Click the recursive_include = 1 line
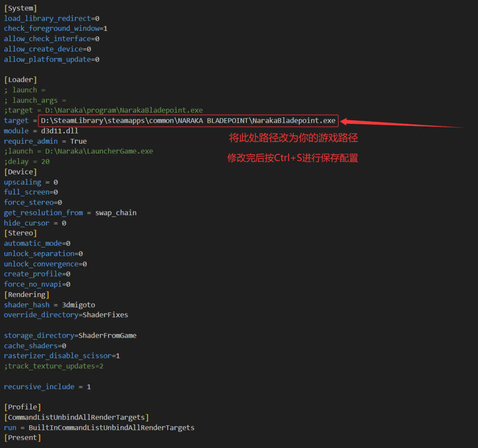 click(x=48, y=387)
